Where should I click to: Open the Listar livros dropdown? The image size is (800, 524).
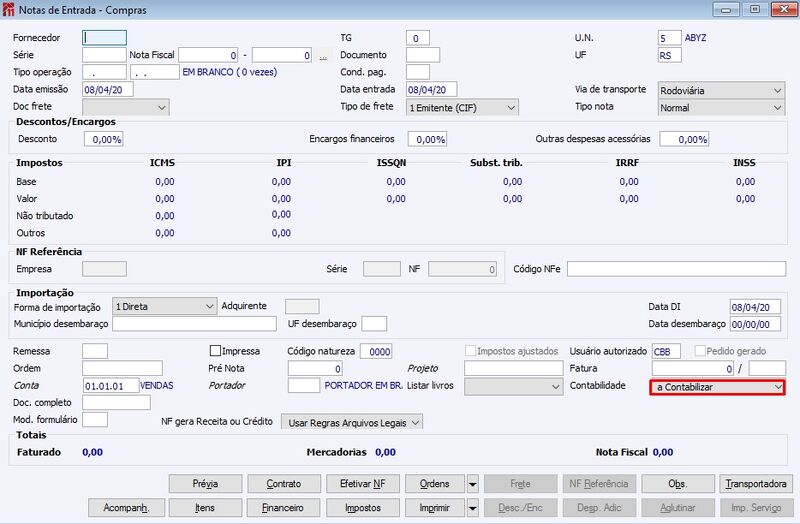pos(513,387)
